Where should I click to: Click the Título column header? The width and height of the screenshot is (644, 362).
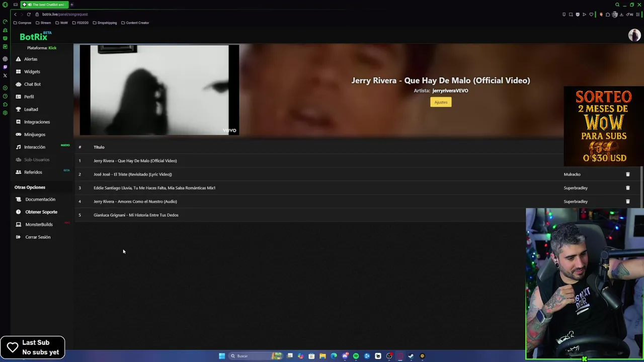coord(99,147)
